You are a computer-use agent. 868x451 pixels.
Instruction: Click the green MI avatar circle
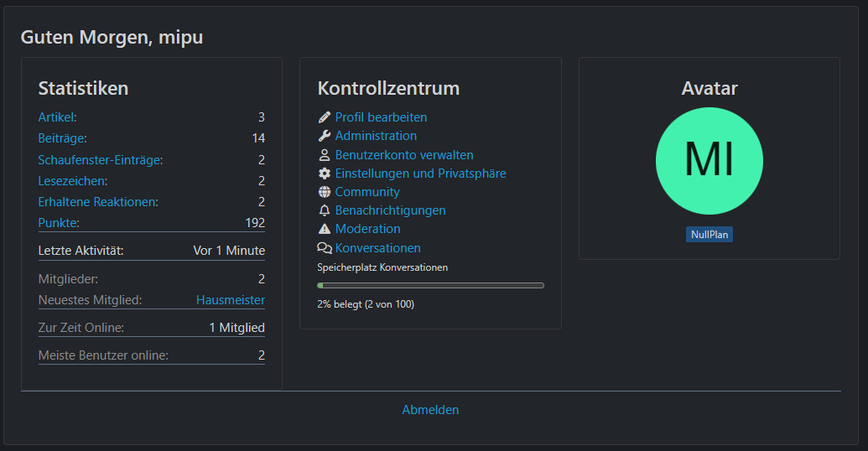coord(709,159)
